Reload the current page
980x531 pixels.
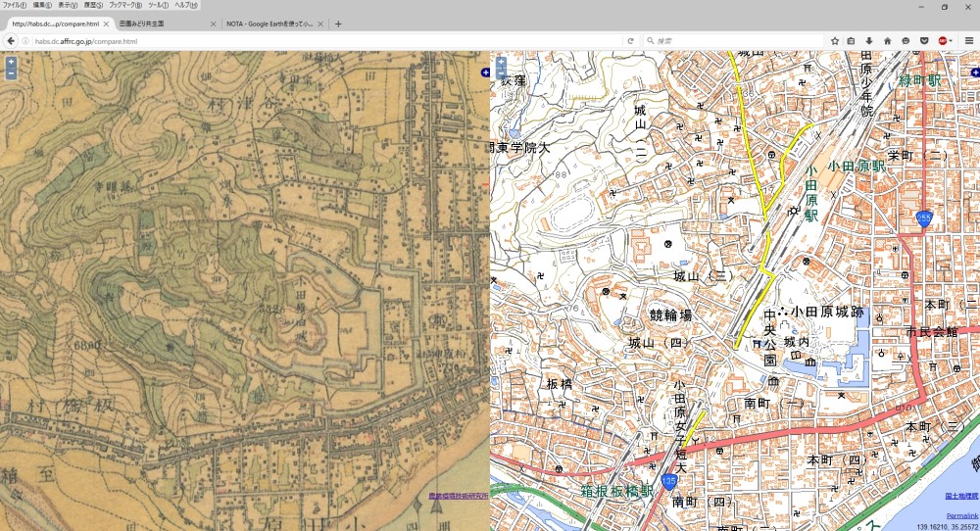pyautogui.click(x=630, y=41)
